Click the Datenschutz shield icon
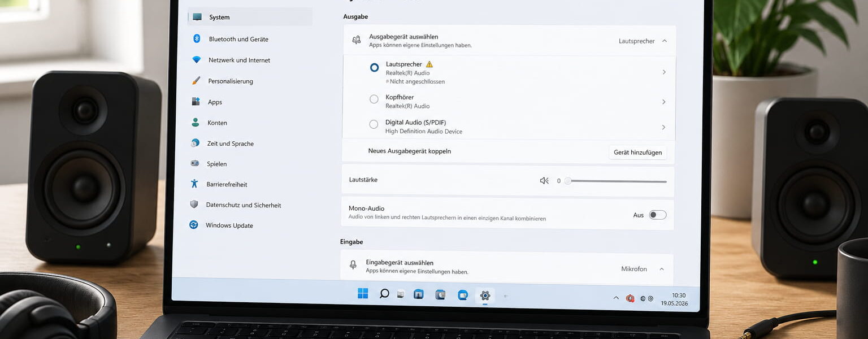 click(x=194, y=204)
